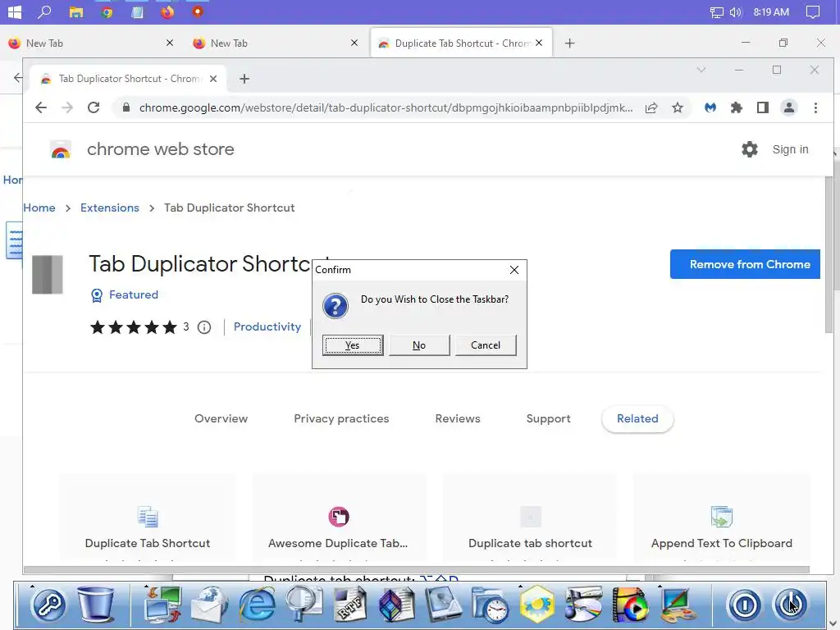This screenshot has height=630, width=840.
Task: Launch Internet Explorer from the dock
Action: pos(257,605)
